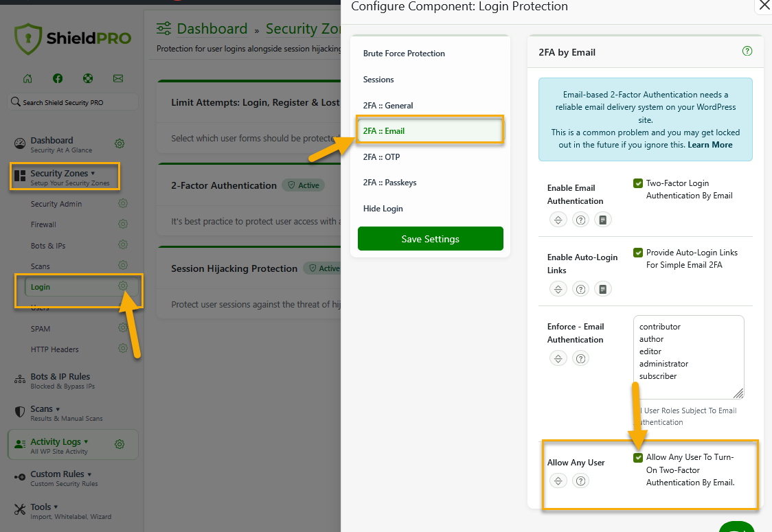Select the 2FA :: OTP tab

pyautogui.click(x=382, y=157)
